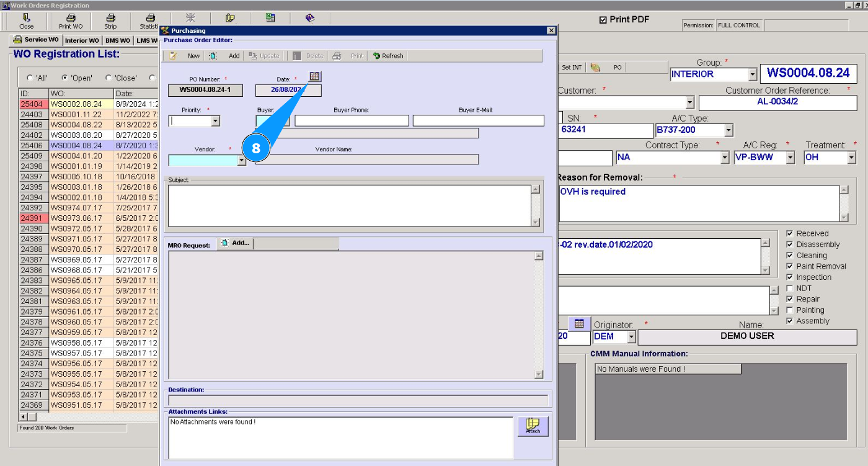Open the A/C Reg dropdown showing VP-BWW
The image size is (868, 466).
790,158
